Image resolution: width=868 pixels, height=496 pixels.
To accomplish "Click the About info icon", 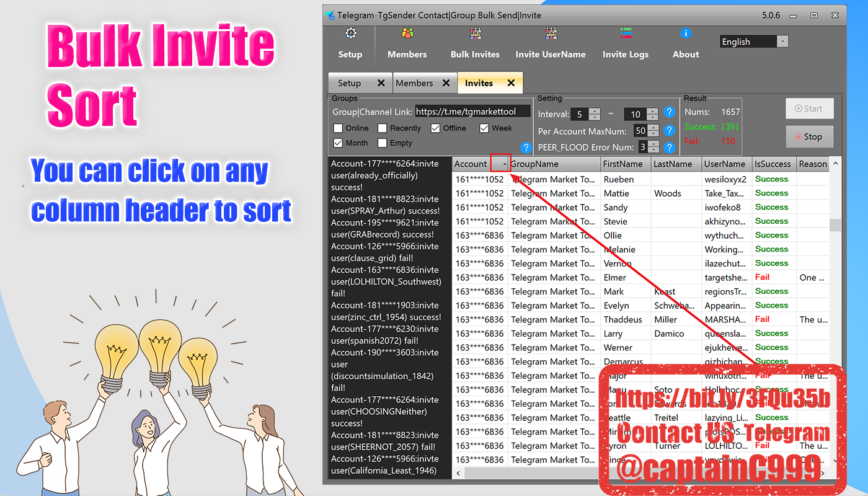I will (686, 33).
